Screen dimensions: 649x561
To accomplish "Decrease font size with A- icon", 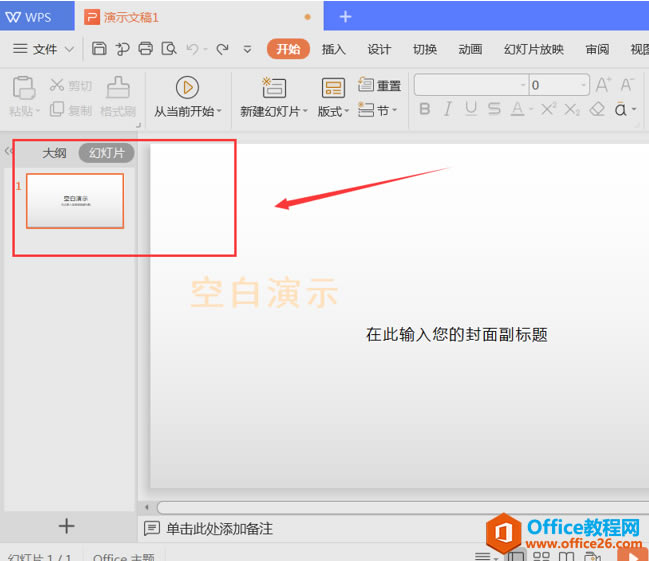I will [x=627, y=85].
